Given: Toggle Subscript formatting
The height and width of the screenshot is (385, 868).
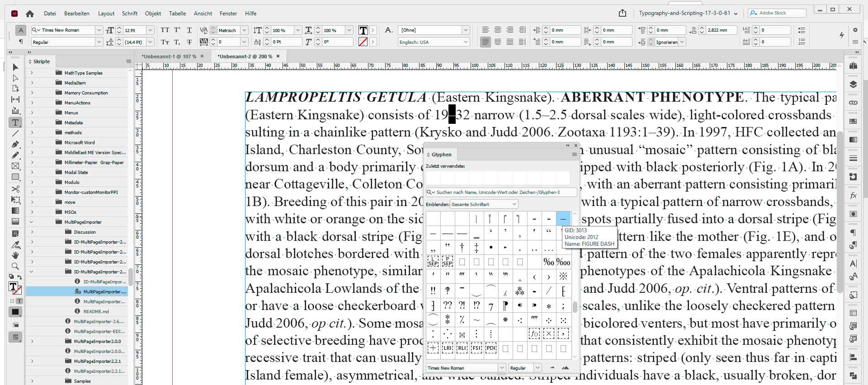Looking at the screenshot, I should click(177, 42).
